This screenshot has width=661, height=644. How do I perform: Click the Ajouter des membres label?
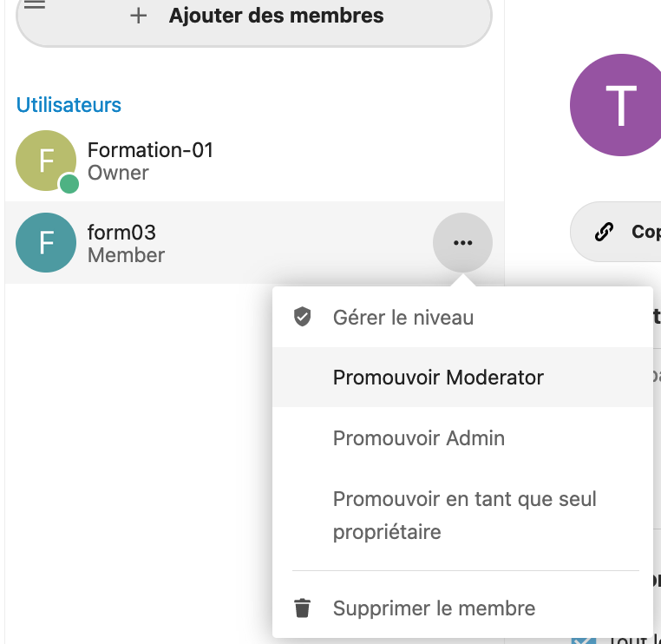point(276,16)
